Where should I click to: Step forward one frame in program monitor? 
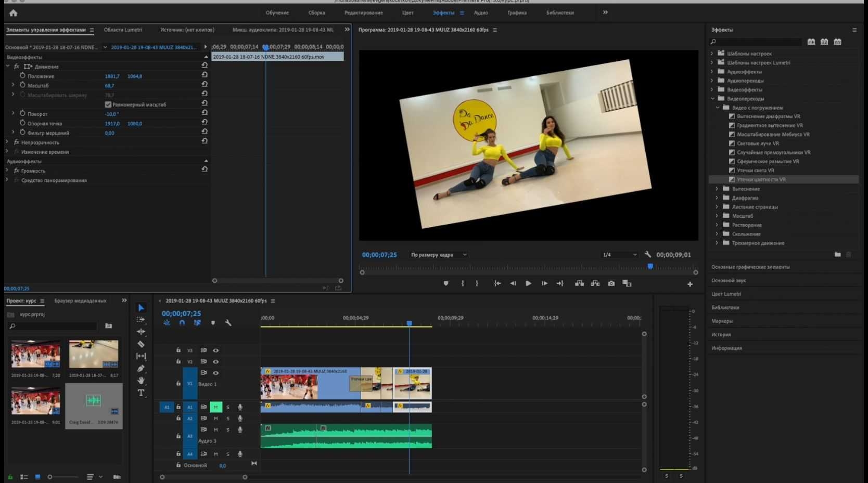click(544, 283)
